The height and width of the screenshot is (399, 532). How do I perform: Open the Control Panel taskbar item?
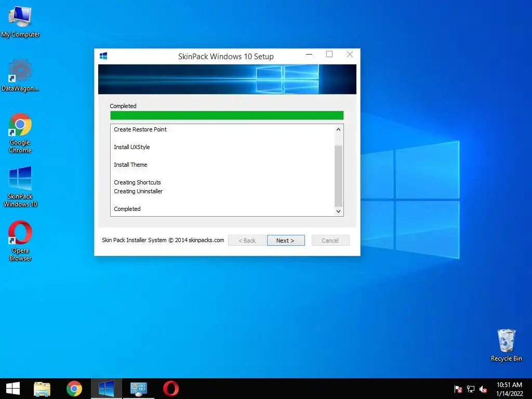(x=138, y=389)
